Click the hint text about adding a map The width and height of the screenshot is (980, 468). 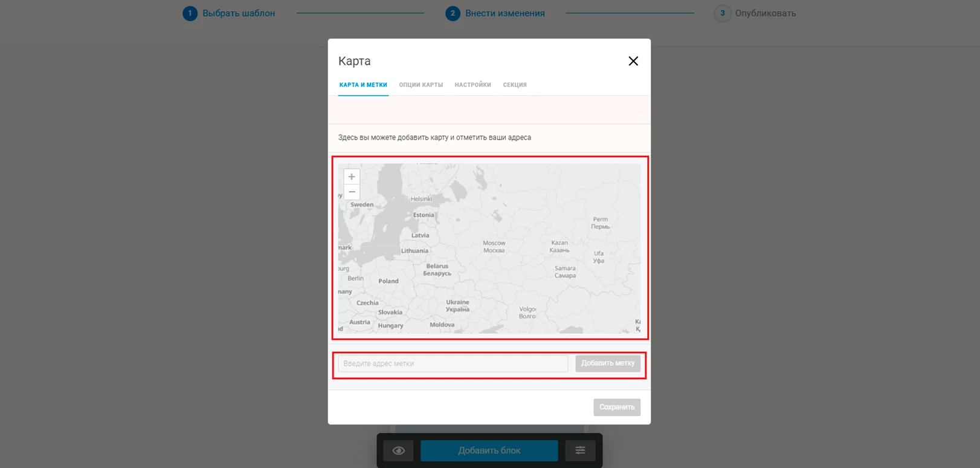click(434, 138)
